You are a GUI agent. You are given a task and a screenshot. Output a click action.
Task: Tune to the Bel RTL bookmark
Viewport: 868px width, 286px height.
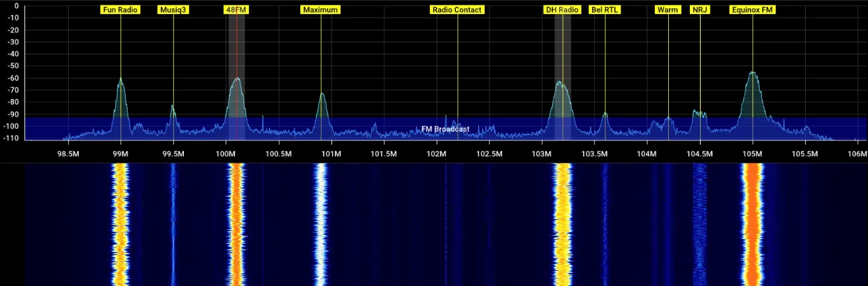tap(605, 10)
